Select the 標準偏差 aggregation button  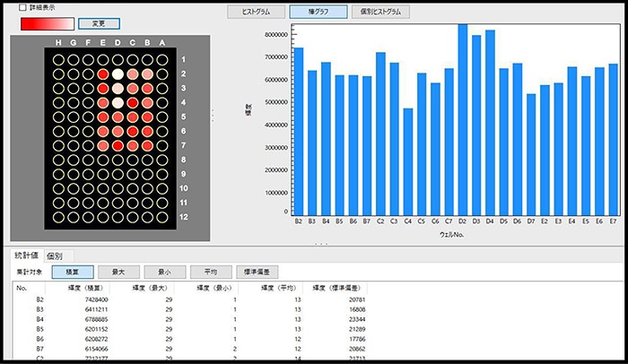[257, 272]
